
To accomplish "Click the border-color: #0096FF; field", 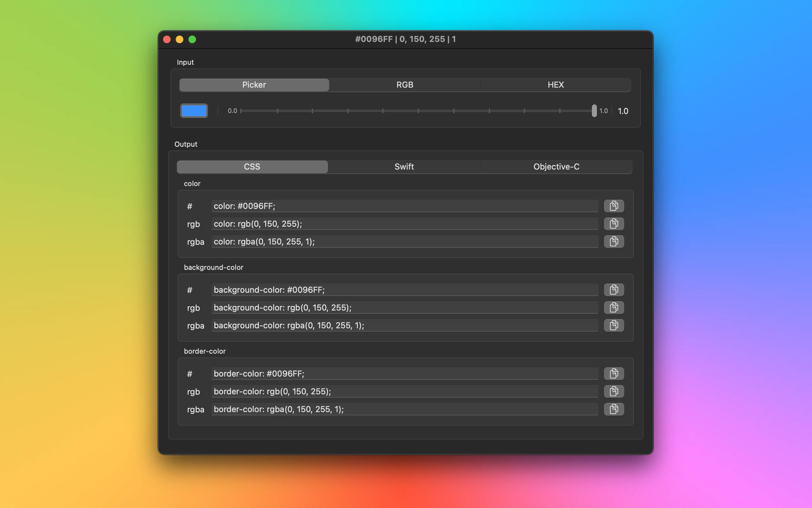I will tap(405, 374).
